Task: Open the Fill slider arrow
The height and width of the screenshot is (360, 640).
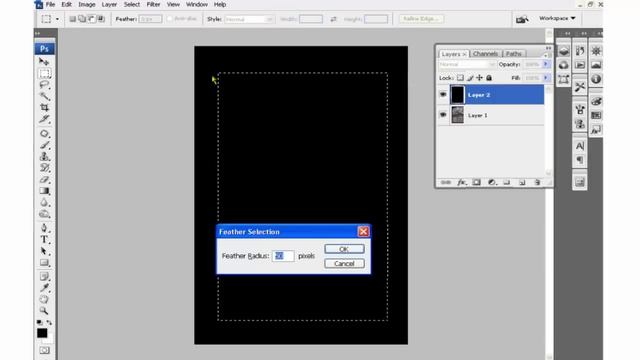Action: coord(546,78)
